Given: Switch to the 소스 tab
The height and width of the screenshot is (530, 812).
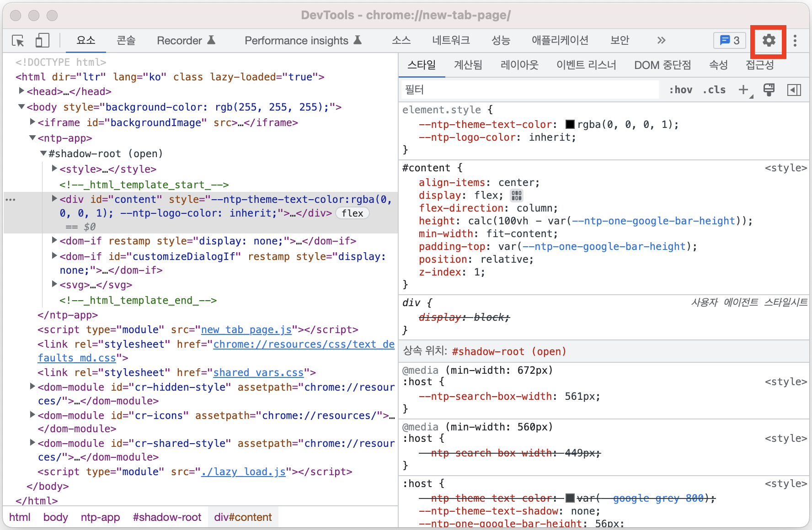Looking at the screenshot, I should click(401, 41).
